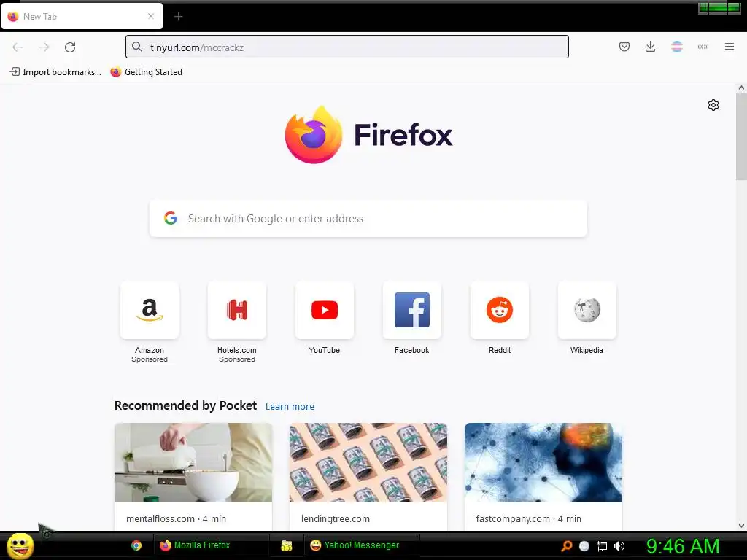
Task: Click Import bookmarks in bookmarks toolbar
Action: pos(55,72)
